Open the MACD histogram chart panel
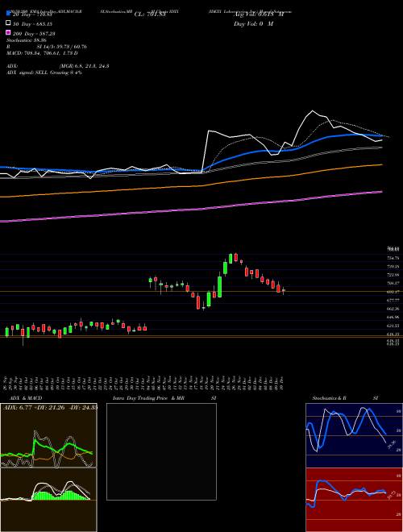This screenshot has height=532, width=403. [48, 500]
